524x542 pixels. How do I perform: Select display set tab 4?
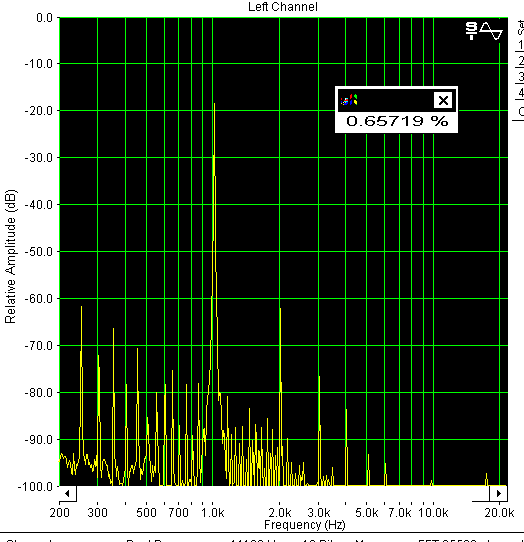click(x=520, y=92)
